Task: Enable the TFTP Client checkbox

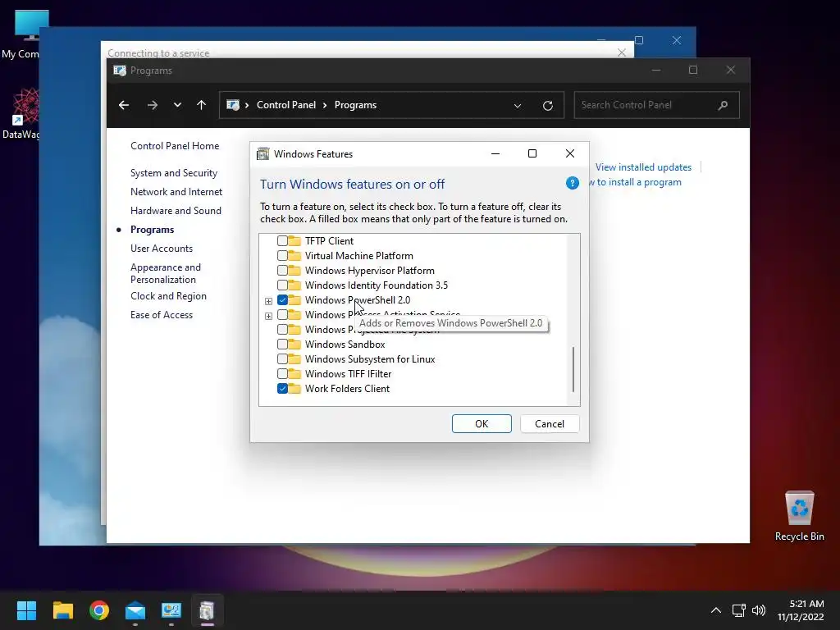Action: (x=282, y=240)
